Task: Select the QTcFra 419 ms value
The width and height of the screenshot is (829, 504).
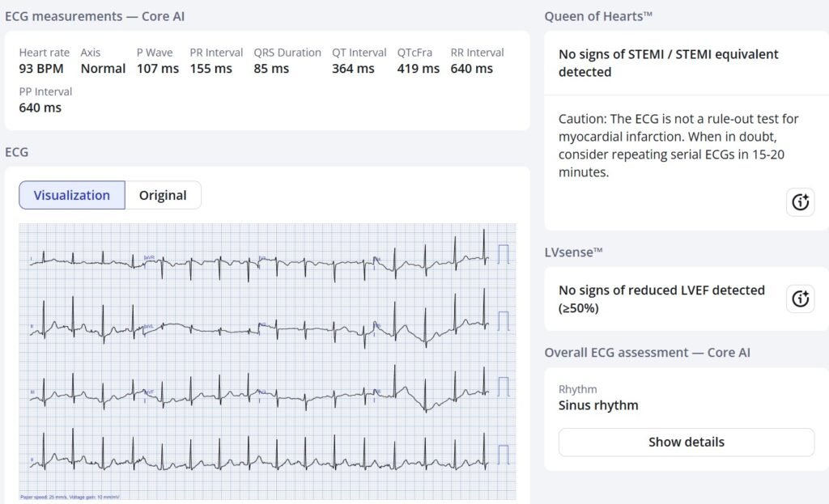Action: click(x=418, y=69)
